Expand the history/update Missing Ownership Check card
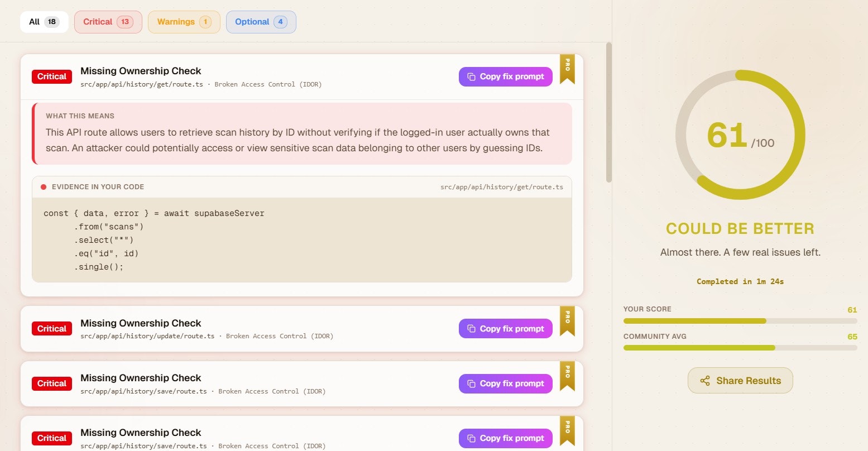The image size is (868, 451). [302, 329]
